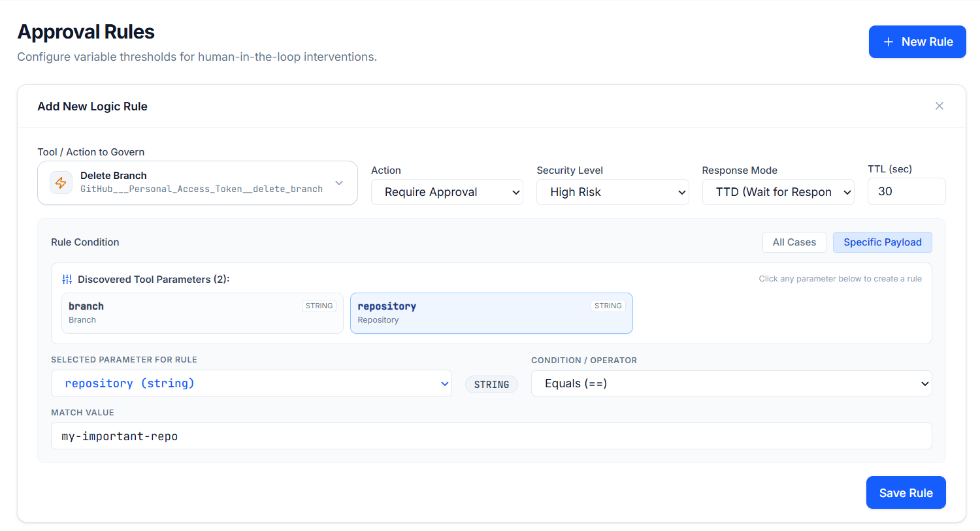Click the TTL (sec) input field
The image size is (980, 531).
[907, 191]
